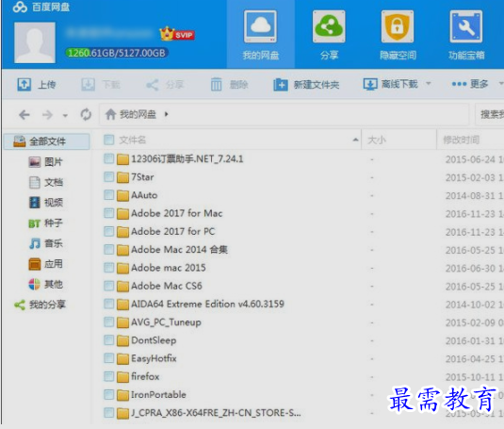Click the sort arrow in 文件名 header
Viewport: 504px width, 429px height.
[x=355, y=140]
